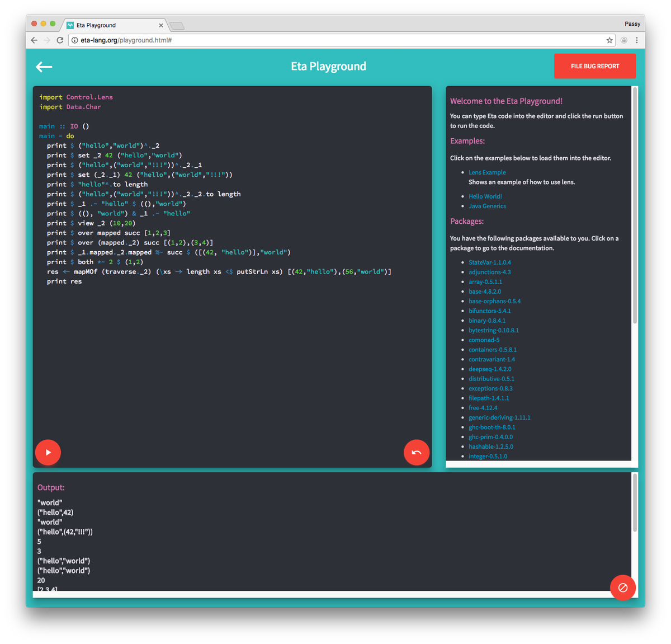Click the mapMOf traverse code line
This screenshot has width=671, height=644.
[x=219, y=272]
